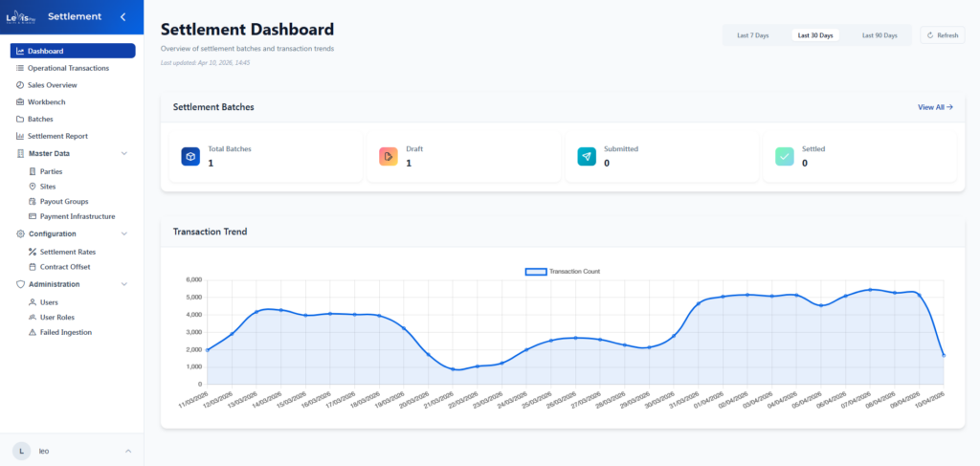Expand the leo user menu
Screen dimensions: 980x466
128,450
